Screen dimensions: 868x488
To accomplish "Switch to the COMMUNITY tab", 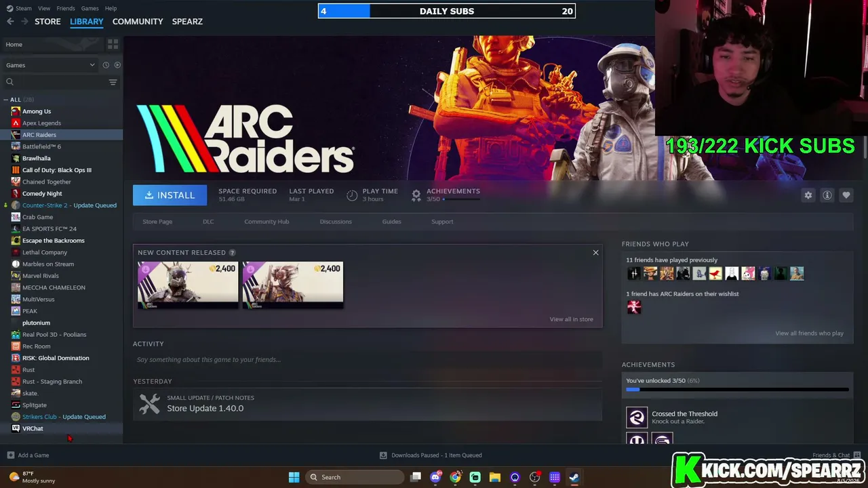I will 138,22.
